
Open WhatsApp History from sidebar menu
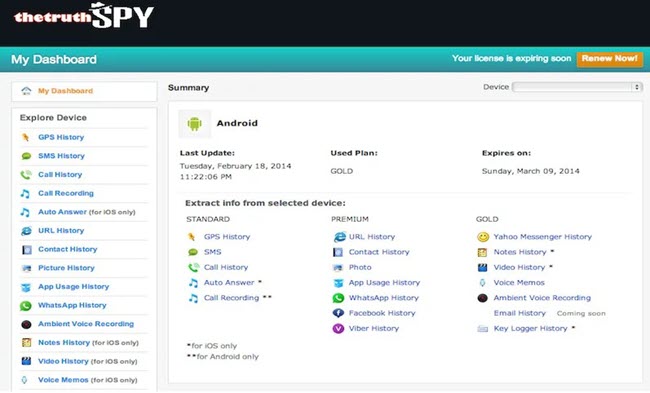tap(72, 305)
